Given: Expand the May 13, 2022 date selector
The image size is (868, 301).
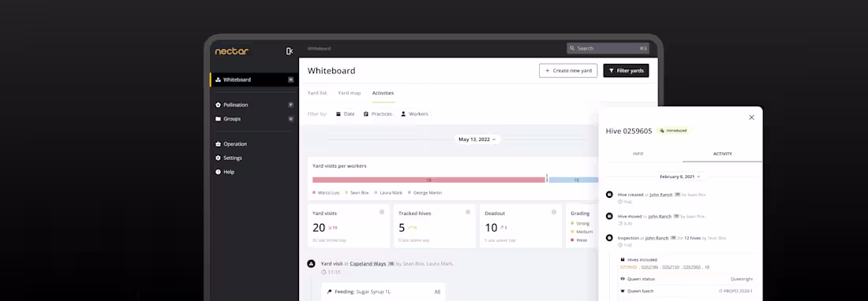Looking at the screenshot, I should 477,139.
